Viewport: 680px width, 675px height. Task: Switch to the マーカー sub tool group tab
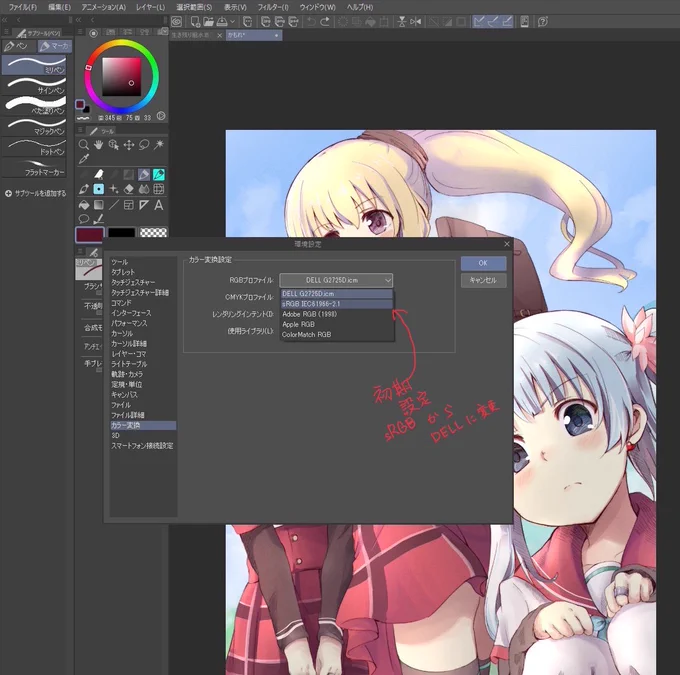(55, 46)
